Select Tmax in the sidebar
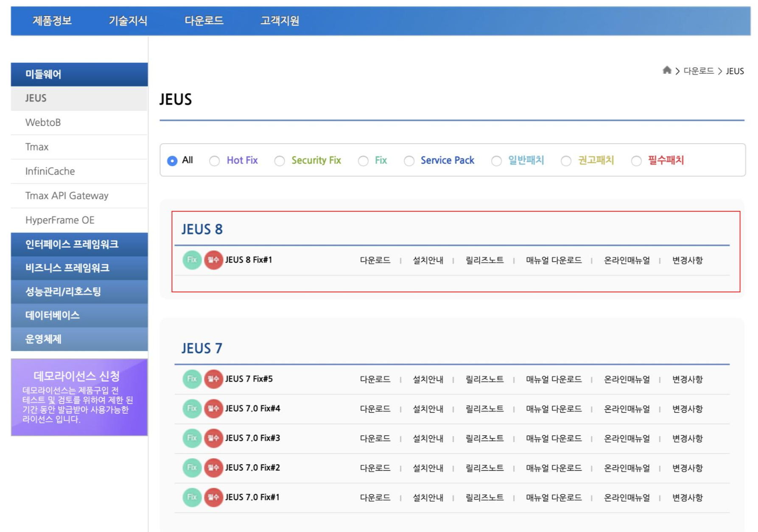758x532 pixels. click(x=79, y=147)
